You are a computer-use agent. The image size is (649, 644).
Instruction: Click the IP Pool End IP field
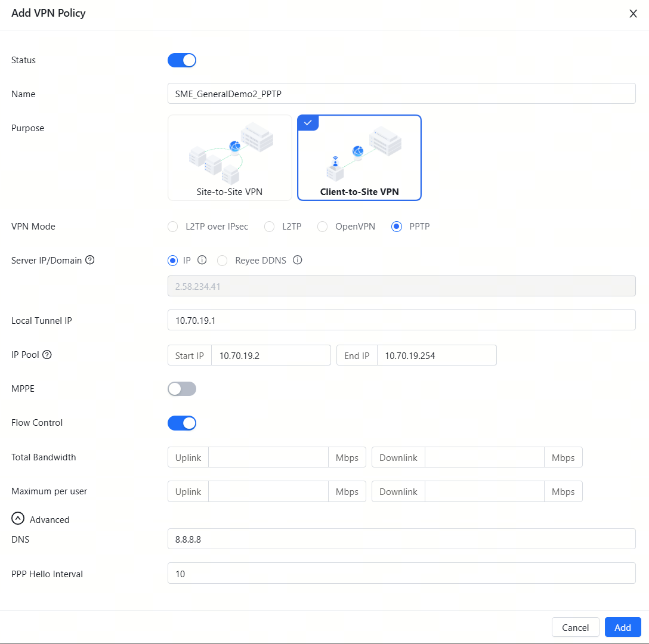pyautogui.click(x=436, y=355)
